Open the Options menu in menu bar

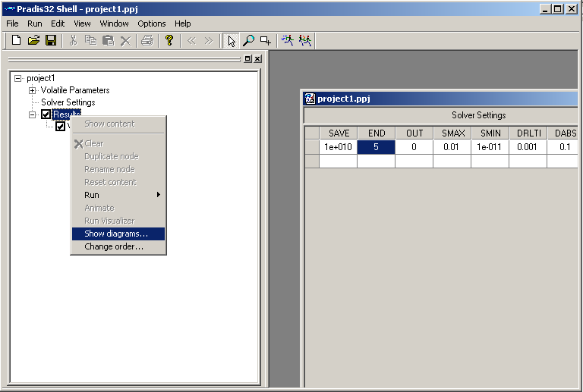click(151, 24)
